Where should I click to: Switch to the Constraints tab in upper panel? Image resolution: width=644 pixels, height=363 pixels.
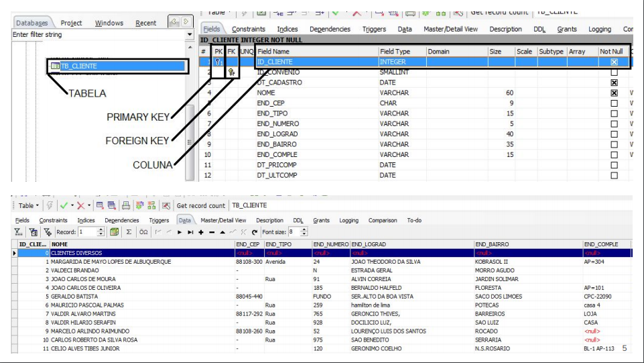pos(248,30)
